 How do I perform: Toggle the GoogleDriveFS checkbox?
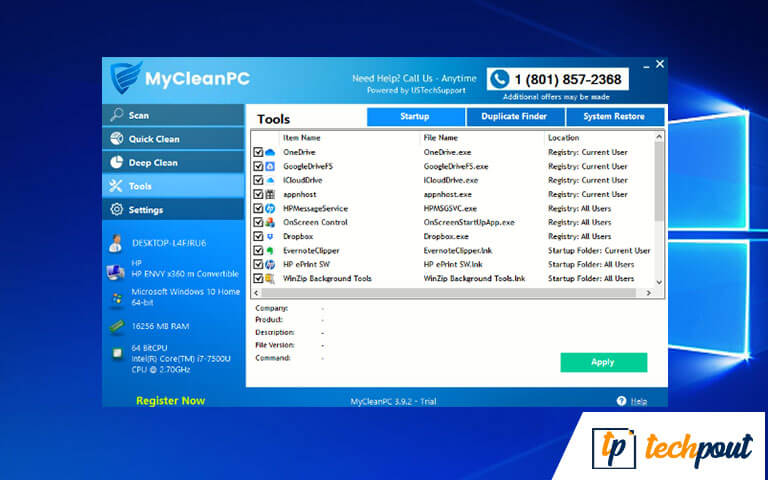coord(258,166)
